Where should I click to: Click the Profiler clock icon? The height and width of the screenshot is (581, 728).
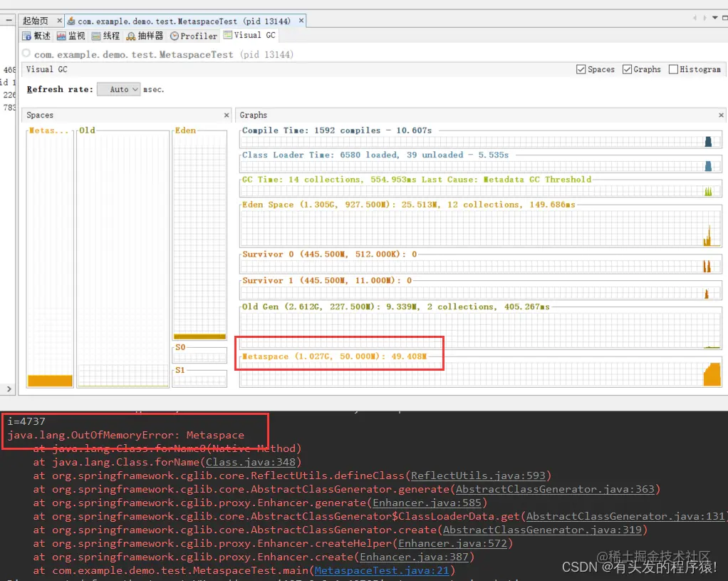[175, 36]
